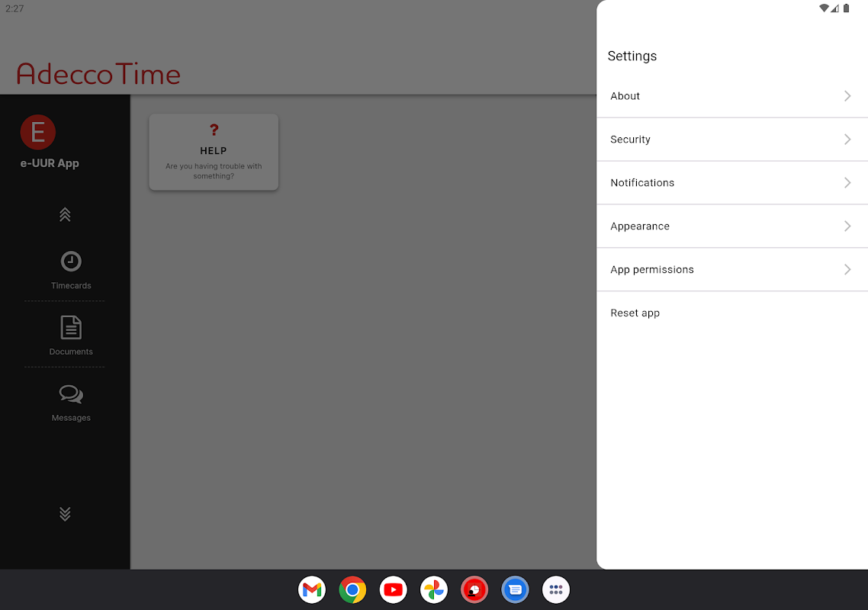
Task: Open the red timecard app dock icon
Action: coord(474,590)
